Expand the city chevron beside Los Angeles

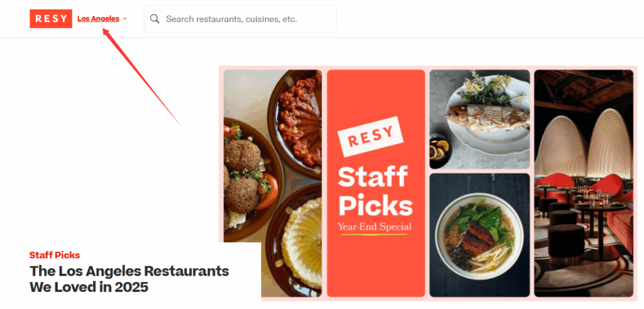[125, 19]
